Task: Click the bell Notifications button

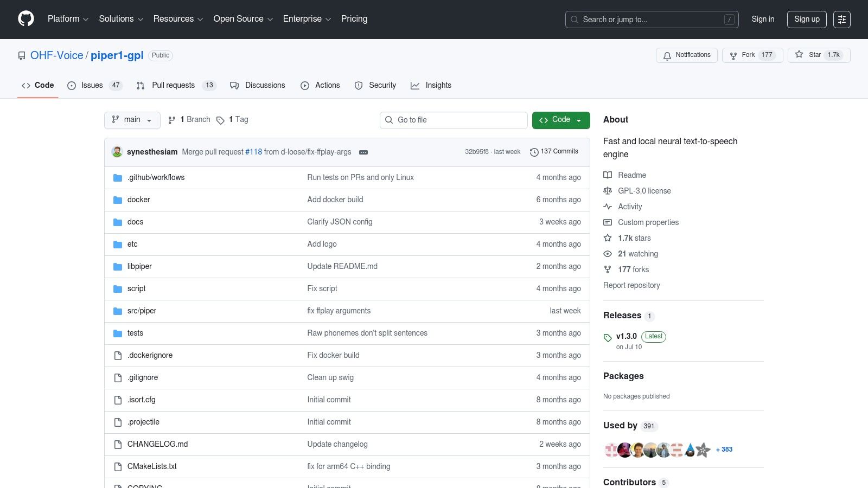Action: 686,55
